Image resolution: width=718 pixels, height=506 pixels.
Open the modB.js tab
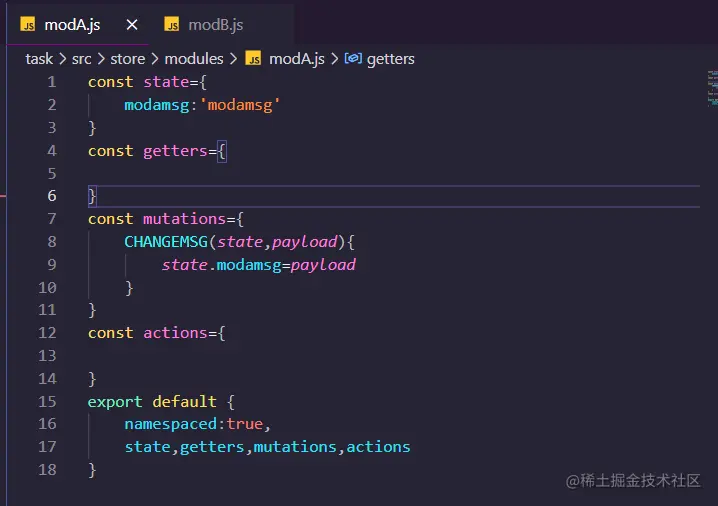click(216, 25)
